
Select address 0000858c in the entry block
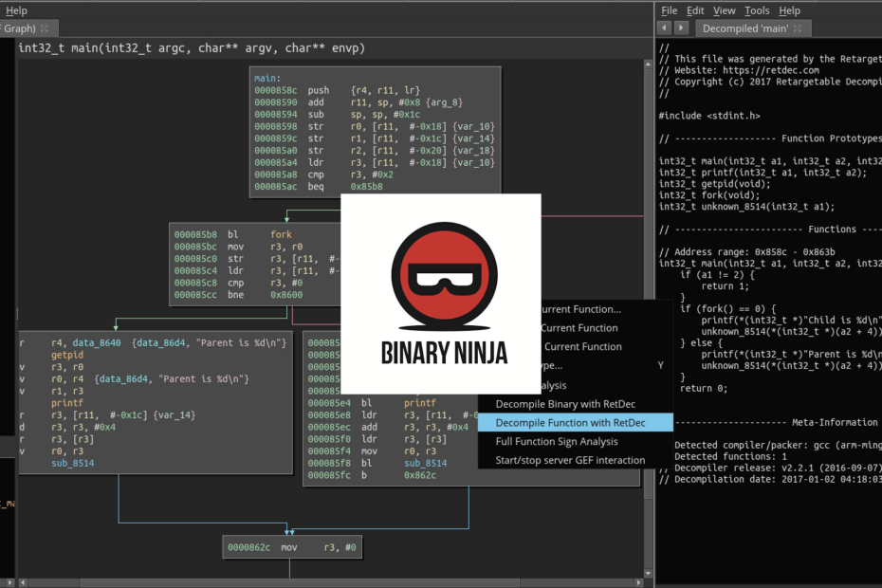[x=276, y=90]
